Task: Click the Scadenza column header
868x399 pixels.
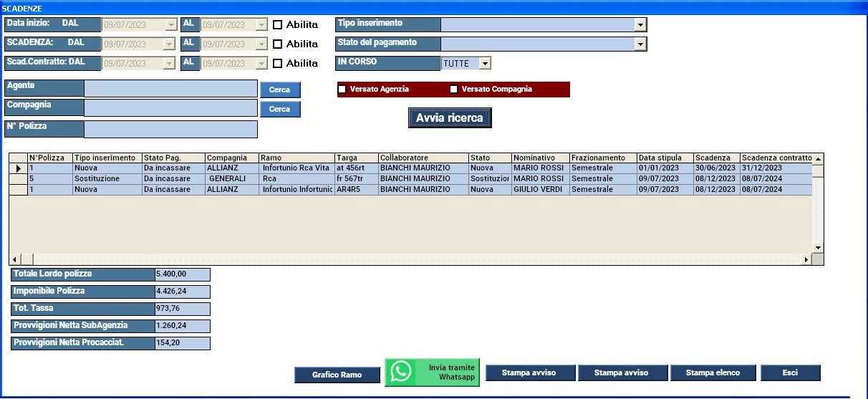Action: click(715, 158)
